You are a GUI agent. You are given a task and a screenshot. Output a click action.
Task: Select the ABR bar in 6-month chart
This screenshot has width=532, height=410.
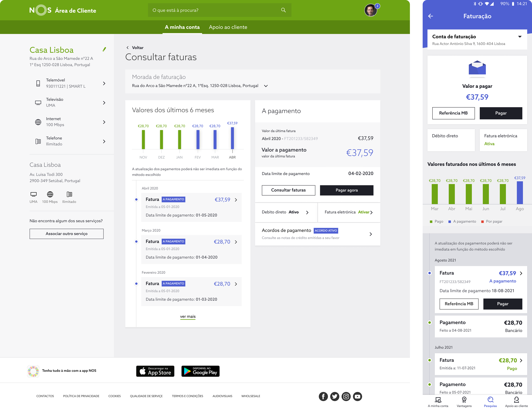232,138
